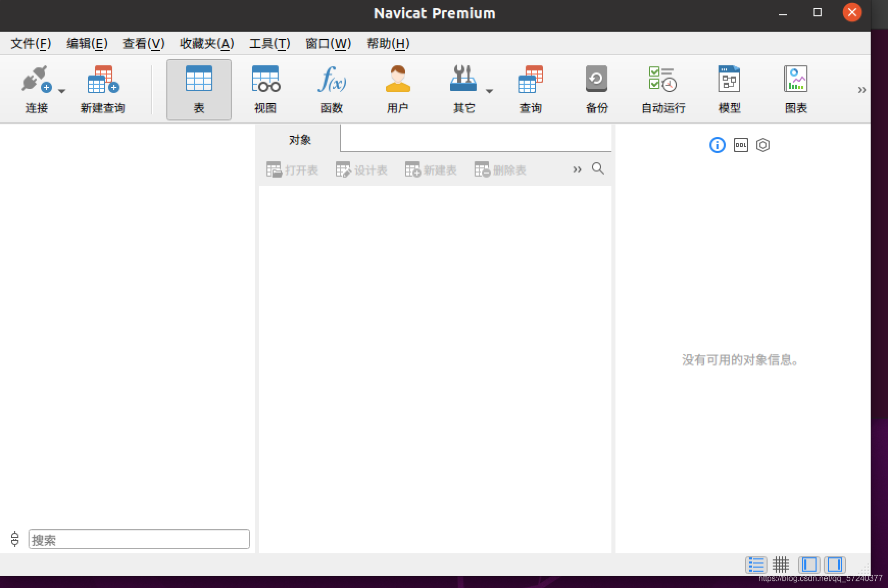Open the File (文件) menu
This screenshot has width=888, height=588.
[x=31, y=43]
